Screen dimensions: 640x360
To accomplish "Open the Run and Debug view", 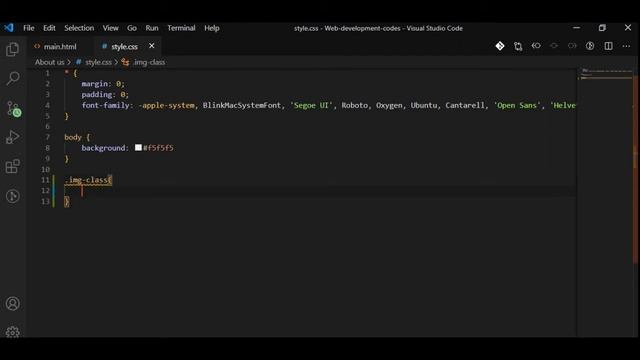I will [13, 137].
